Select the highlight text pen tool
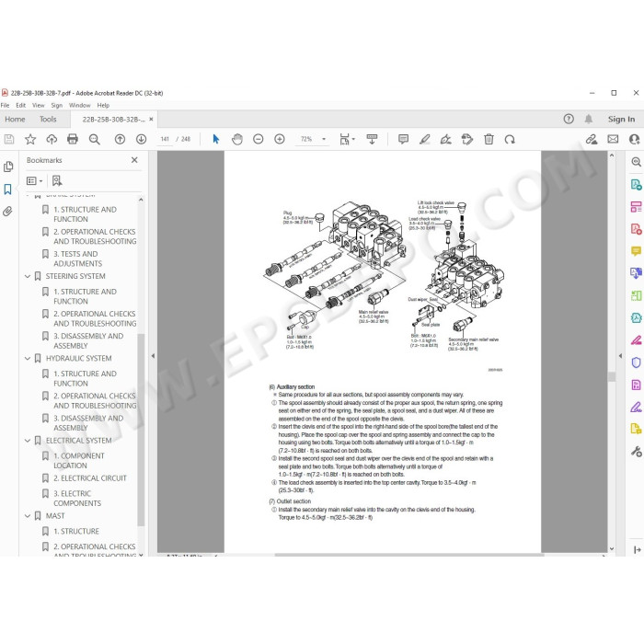Screen dimensions: 644x644 (x=425, y=139)
